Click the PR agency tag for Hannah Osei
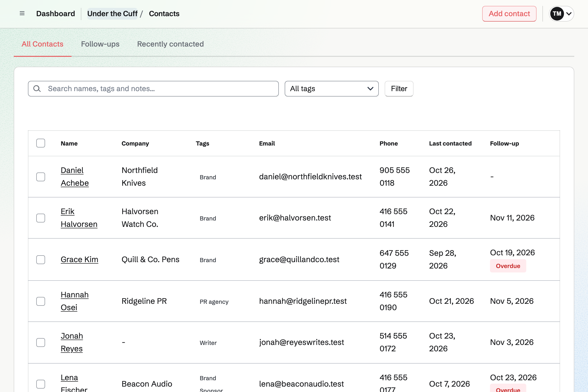 click(214, 302)
